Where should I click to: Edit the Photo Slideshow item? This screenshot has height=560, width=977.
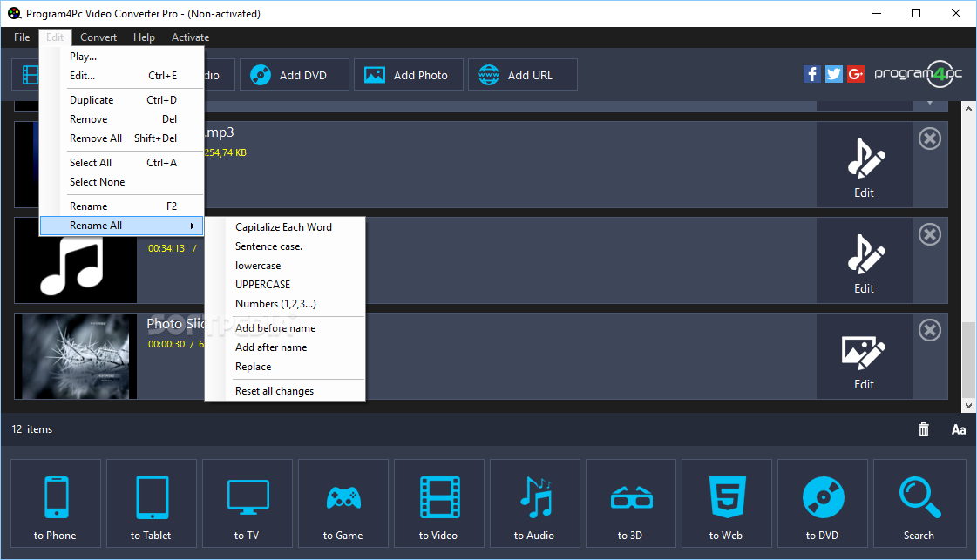[865, 357]
